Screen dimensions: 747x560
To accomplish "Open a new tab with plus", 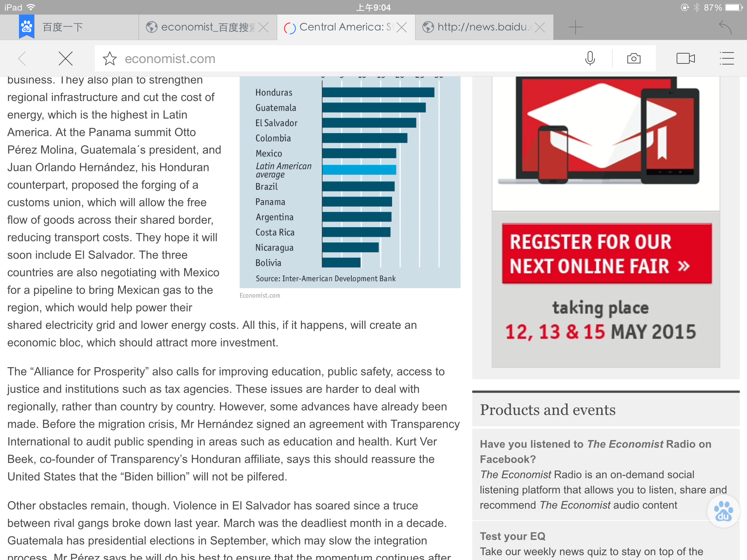I will [576, 27].
